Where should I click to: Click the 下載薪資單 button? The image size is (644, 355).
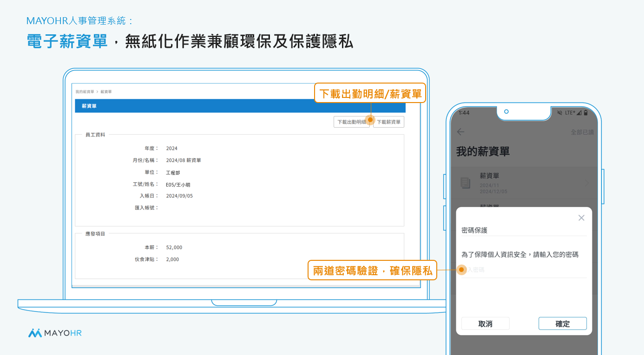pyautogui.click(x=388, y=122)
